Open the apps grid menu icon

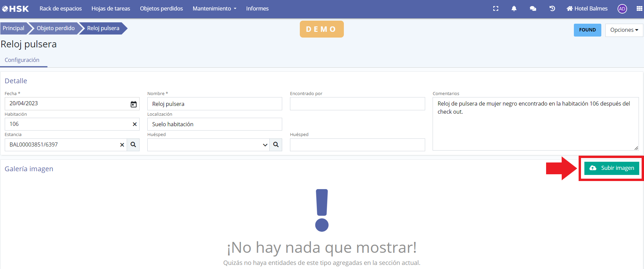pyautogui.click(x=639, y=9)
